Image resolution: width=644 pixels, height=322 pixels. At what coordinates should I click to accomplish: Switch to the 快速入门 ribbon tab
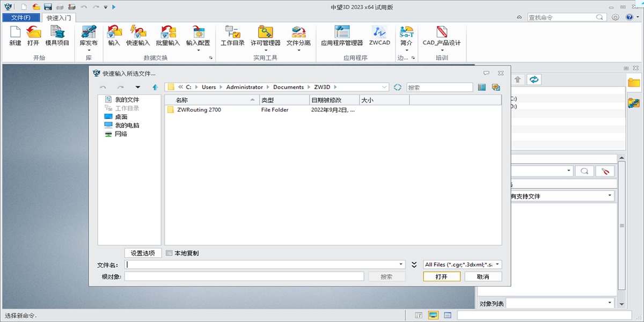point(59,18)
